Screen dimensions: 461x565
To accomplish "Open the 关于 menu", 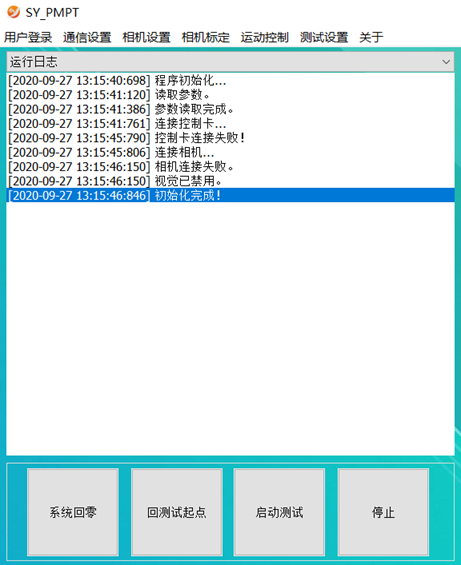I will click(x=371, y=37).
